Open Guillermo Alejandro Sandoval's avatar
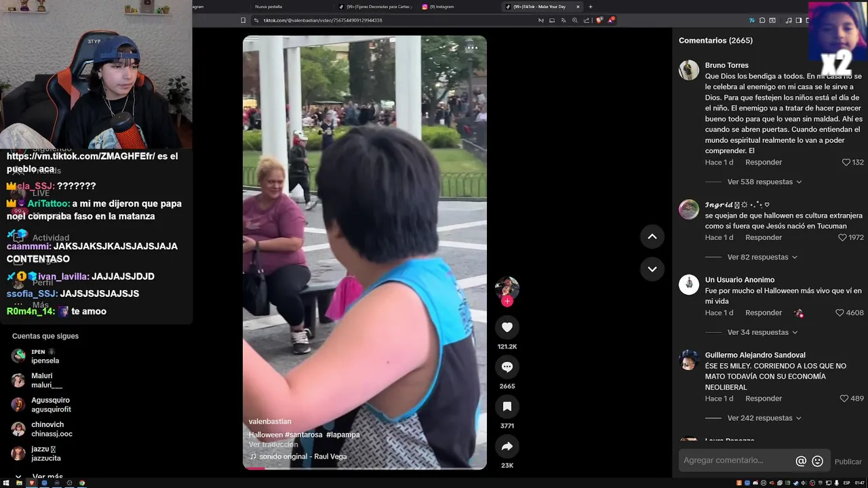The image size is (868, 488). tap(689, 360)
